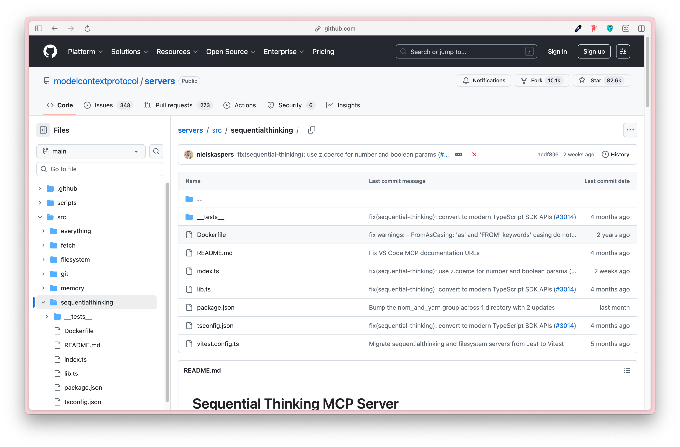Image resolution: width=680 pixels, height=447 pixels.
Task: Toggle the browser sidebar icon
Action: [x=39, y=29]
